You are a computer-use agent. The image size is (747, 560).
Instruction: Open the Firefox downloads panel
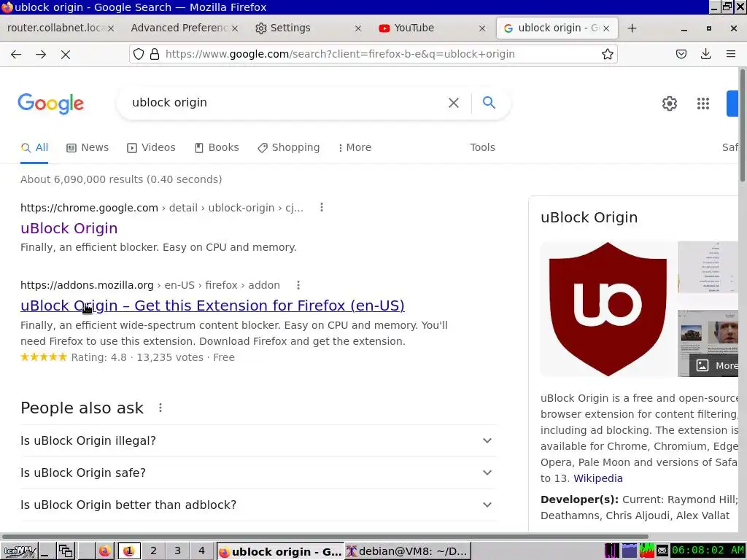coord(705,54)
